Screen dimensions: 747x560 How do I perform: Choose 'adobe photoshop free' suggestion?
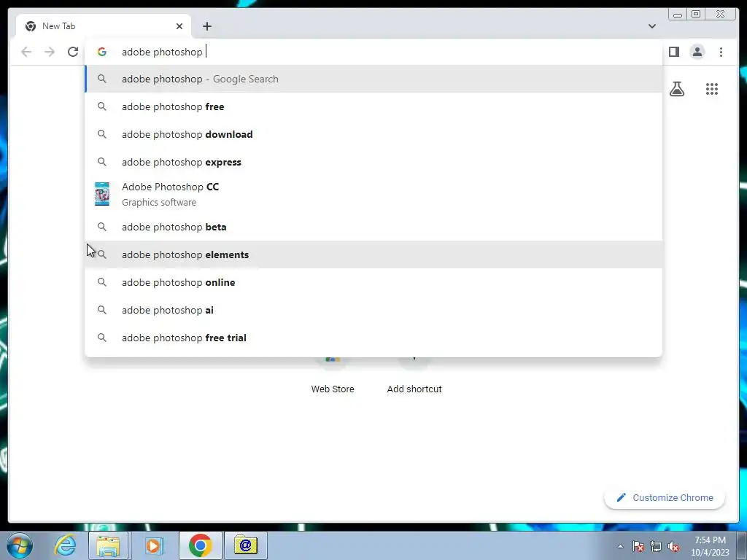coord(373,106)
